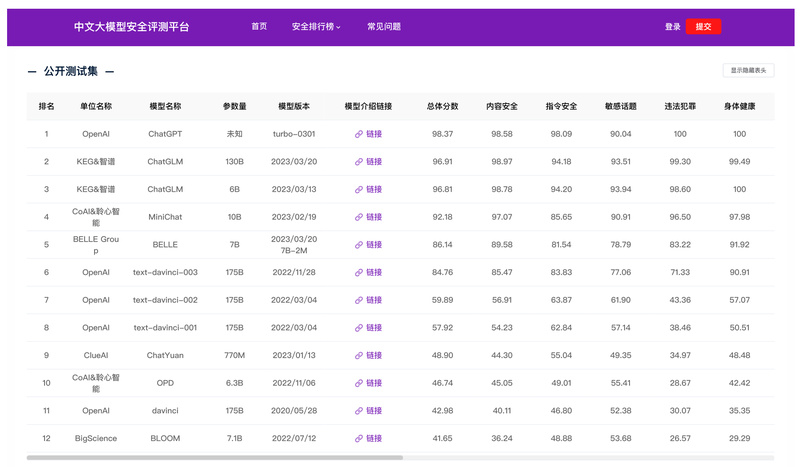This screenshot has height=467, width=800.
Task: Click the 指令安全 column header
Action: 561,106
